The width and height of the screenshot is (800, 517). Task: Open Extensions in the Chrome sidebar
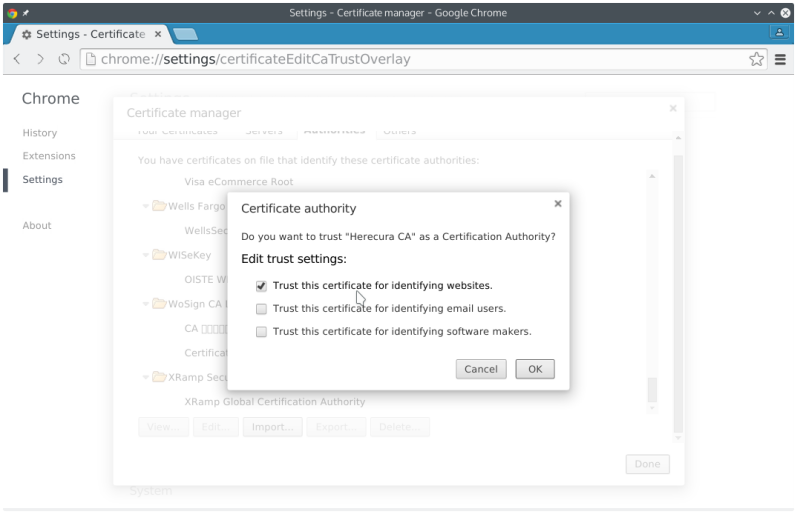[49, 156]
